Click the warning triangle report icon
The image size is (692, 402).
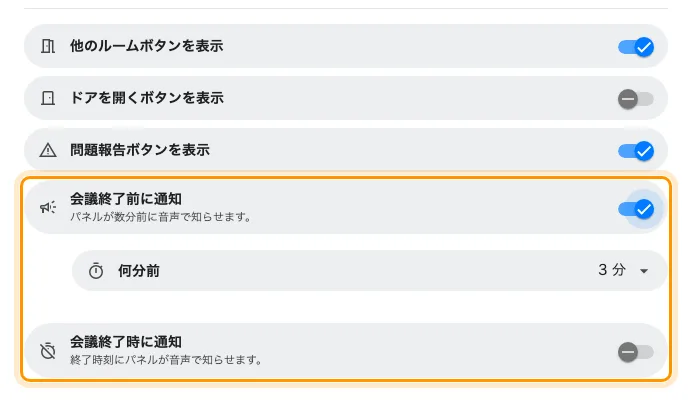click(x=48, y=150)
